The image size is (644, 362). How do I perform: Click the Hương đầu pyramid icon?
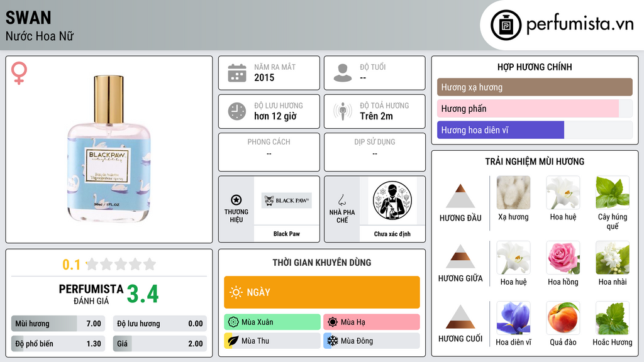pos(460,196)
